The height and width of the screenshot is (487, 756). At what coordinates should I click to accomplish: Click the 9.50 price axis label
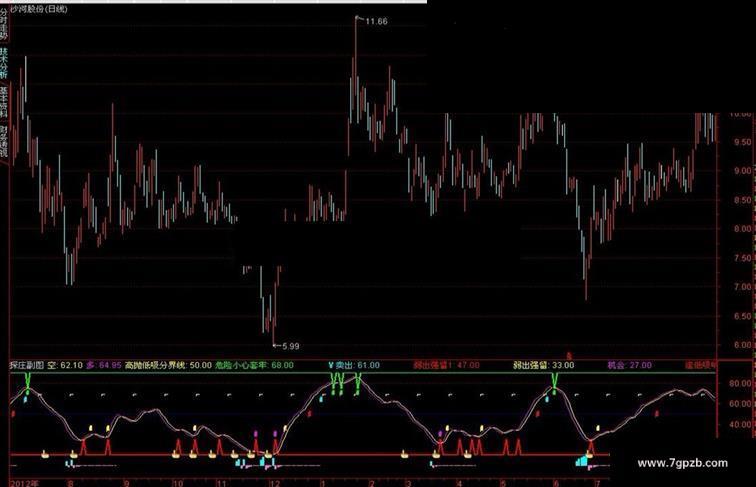point(742,142)
